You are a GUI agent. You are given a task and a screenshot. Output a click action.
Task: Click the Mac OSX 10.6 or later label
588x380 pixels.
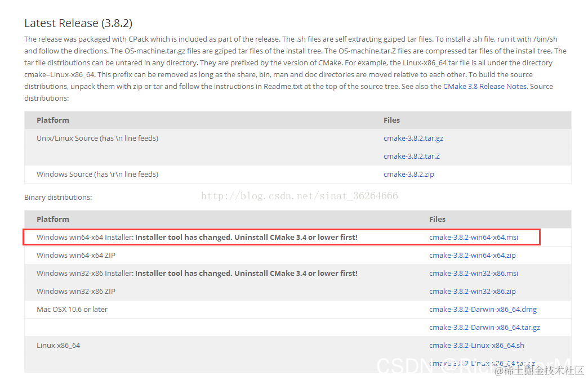72,309
